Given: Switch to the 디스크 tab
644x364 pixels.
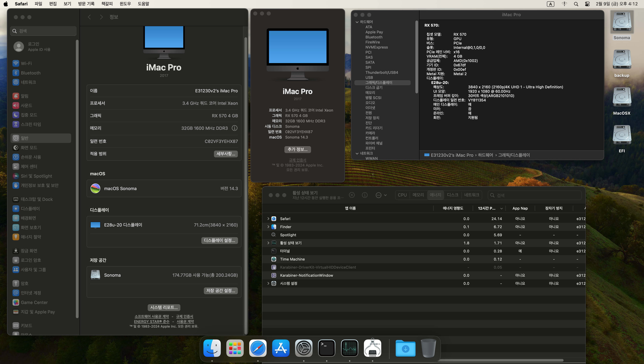Looking at the screenshot, I should pos(452,195).
